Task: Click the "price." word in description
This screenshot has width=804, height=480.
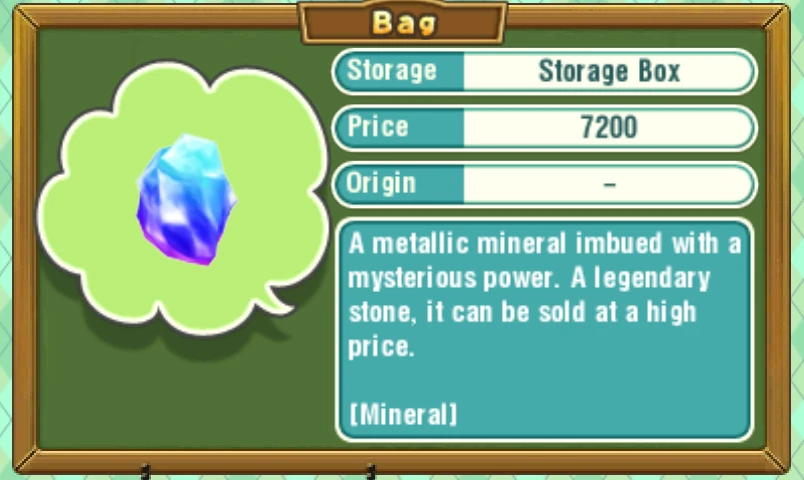Action: [380, 347]
